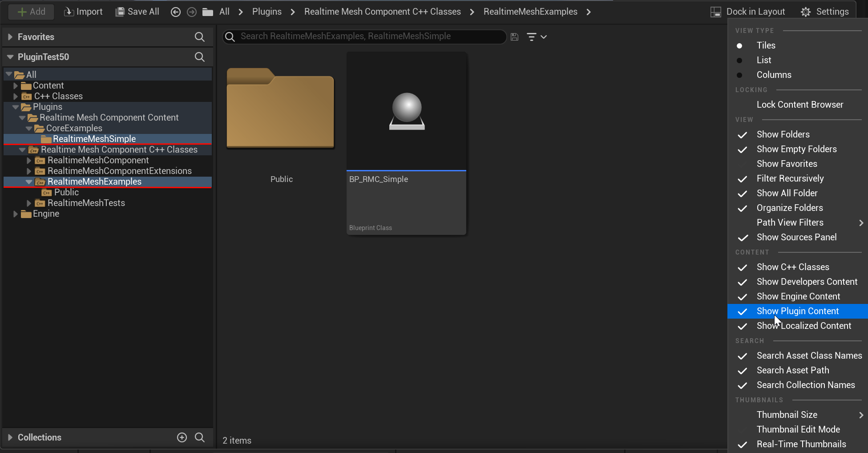868x453 pixels.
Task: Select Columns view type
Action: tap(774, 75)
